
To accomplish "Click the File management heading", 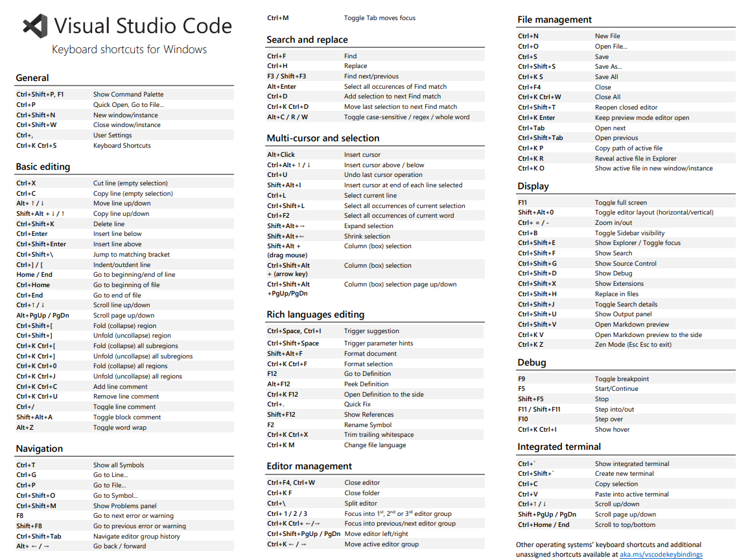I will point(554,19).
